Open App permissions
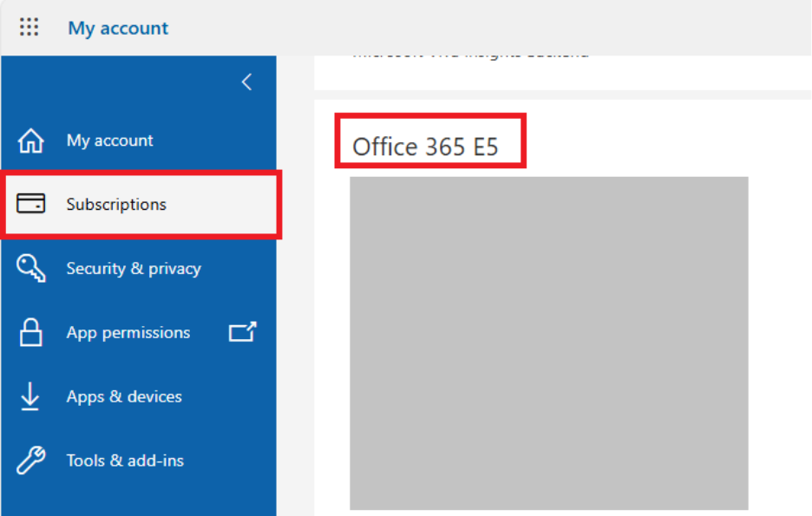 click(128, 332)
